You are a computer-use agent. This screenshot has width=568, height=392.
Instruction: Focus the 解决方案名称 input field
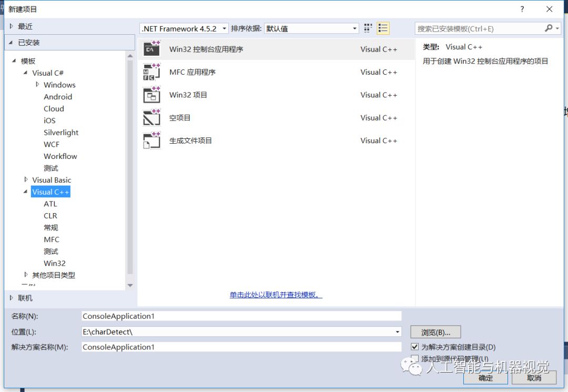tap(241, 347)
